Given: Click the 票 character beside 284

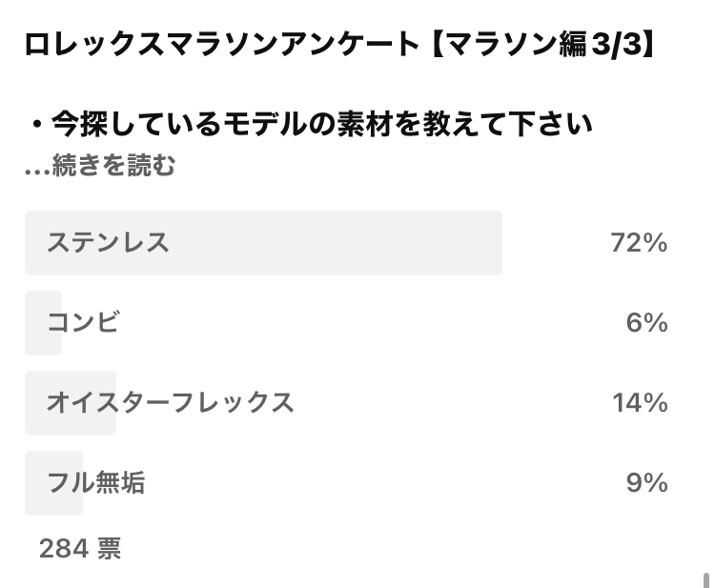Looking at the screenshot, I should click(x=110, y=548).
